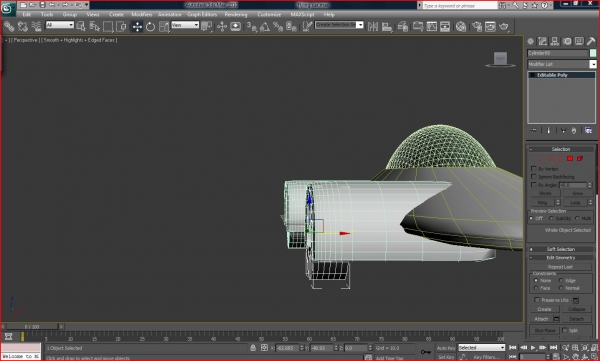
Task: Collapse the Selection rollout
Action: (x=561, y=149)
